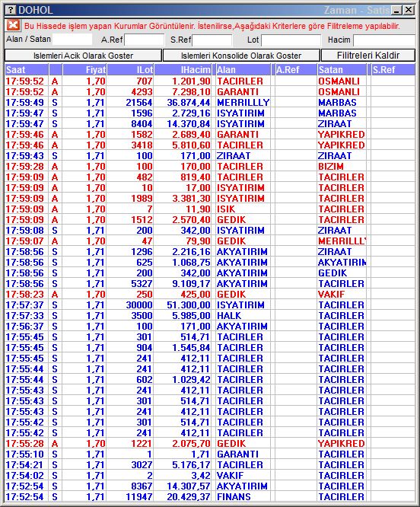
Task: Focus the A.Ref filter field
Action: 145,40
